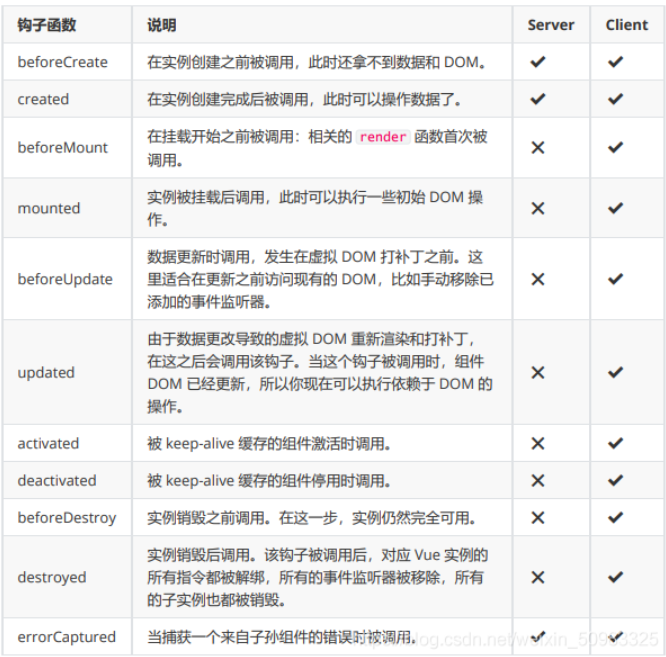666x657 pixels.
Task: Click the Client checkmark for beforeUpdate
Action: (x=615, y=279)
